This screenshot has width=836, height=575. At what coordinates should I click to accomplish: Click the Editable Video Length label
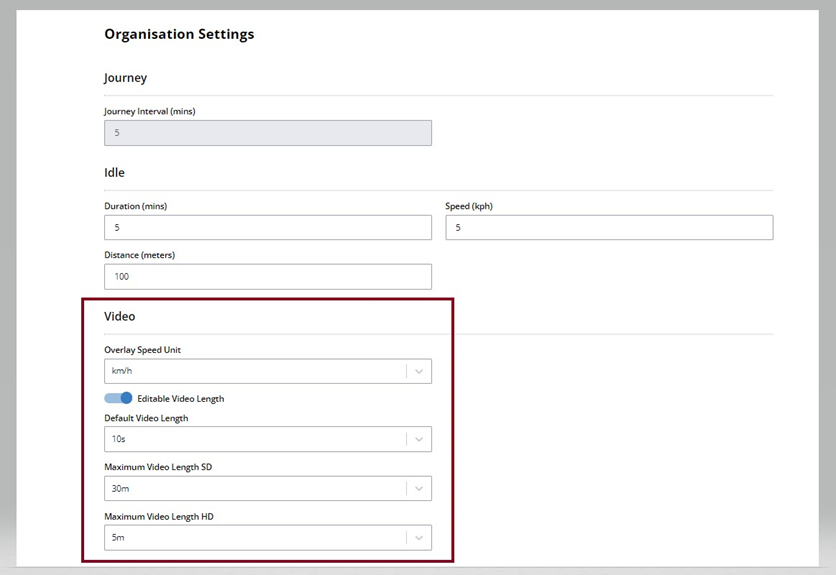tap(181, 398)
